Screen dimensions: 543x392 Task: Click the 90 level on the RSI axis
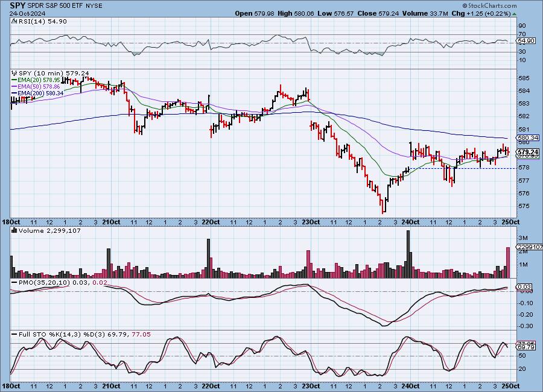(x=522, y=26)
